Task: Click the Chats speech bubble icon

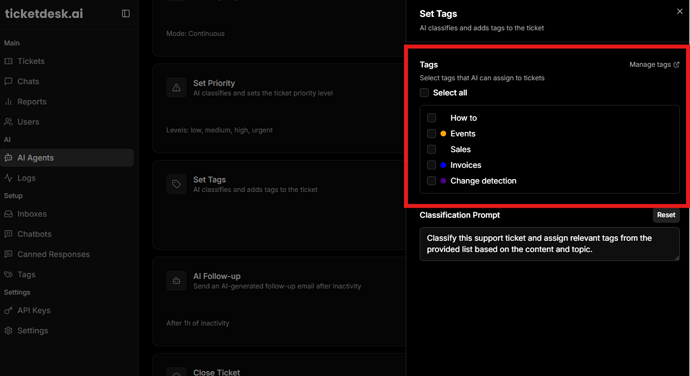Action: pyautogui.click(x=8, y=81)
